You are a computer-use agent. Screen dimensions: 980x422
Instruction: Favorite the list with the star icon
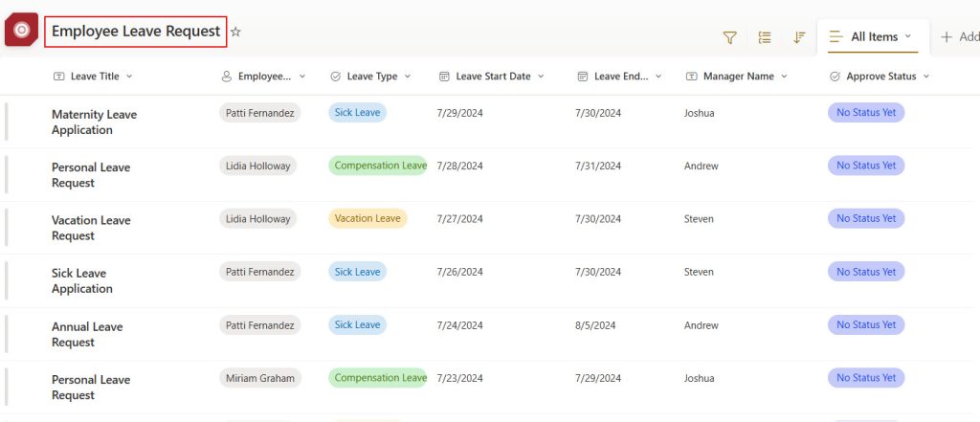tap(235, 32)
